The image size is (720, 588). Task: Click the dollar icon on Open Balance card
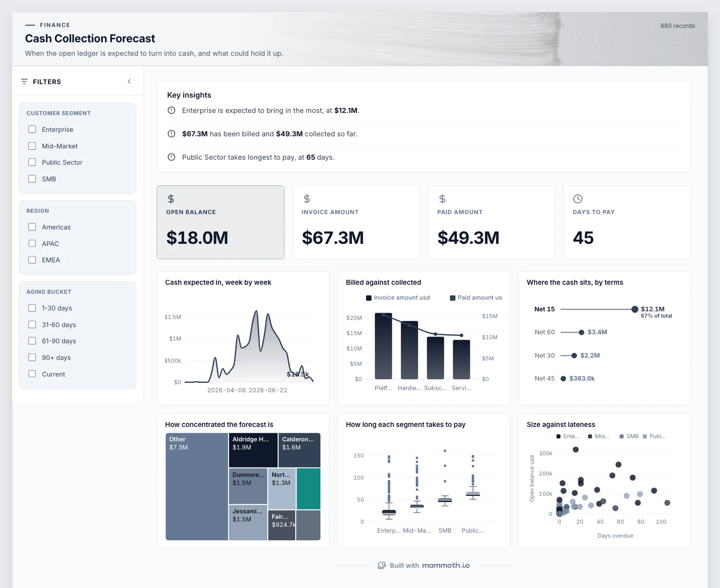[171, 199]
